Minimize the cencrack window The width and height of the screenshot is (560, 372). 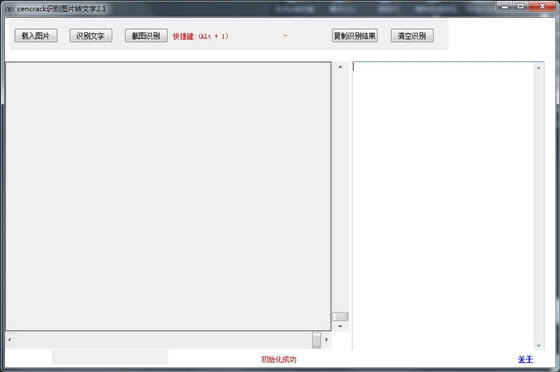(x=505, y=6)
